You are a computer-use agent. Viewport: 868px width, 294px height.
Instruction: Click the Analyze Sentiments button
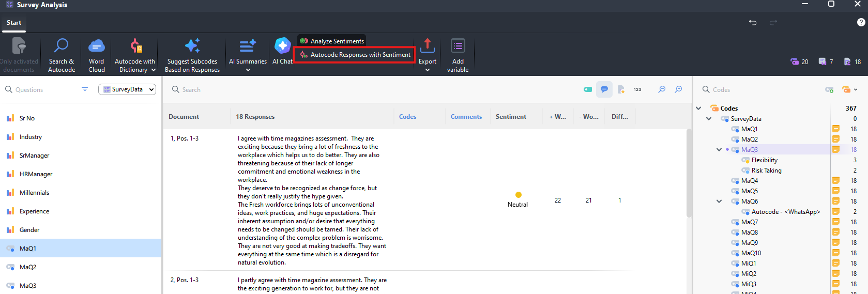tap(332, 41)
